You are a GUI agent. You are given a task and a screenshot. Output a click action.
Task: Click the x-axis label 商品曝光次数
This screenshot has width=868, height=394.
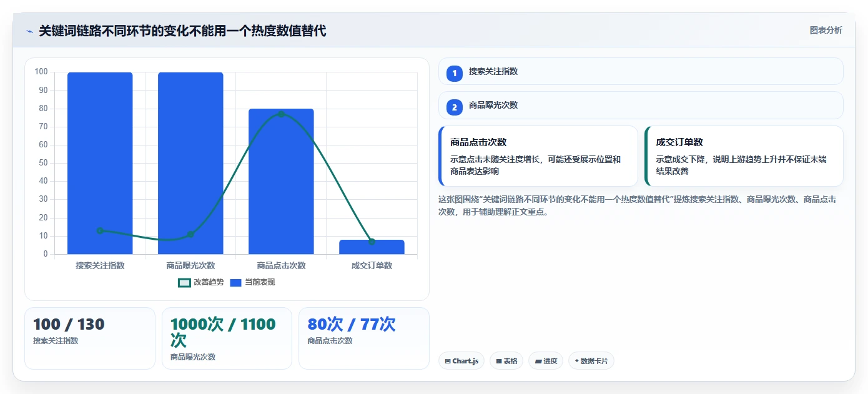pyautogui.click(x=190, y=265)
